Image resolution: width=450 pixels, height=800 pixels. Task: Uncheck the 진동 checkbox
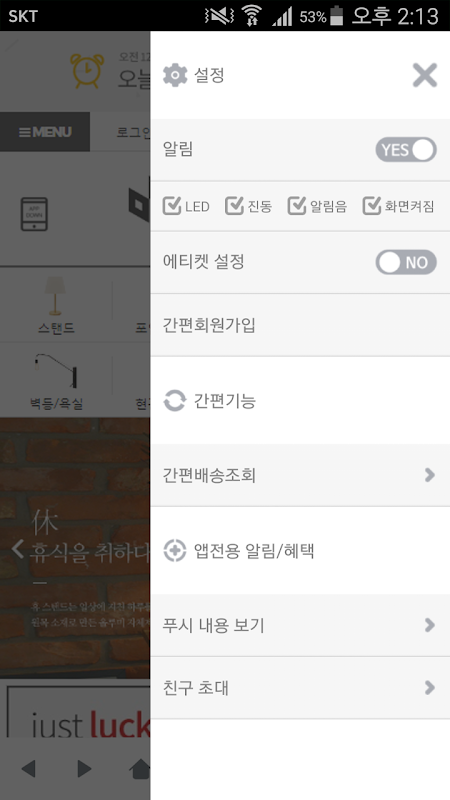(234, 206)
